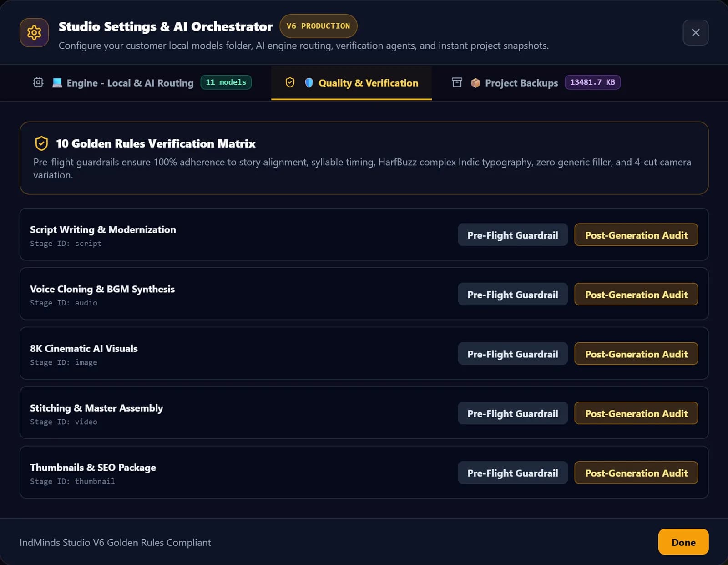Click the laptop icon beside Engine label
Screen dimensions: 728x565
coord(57,83)
